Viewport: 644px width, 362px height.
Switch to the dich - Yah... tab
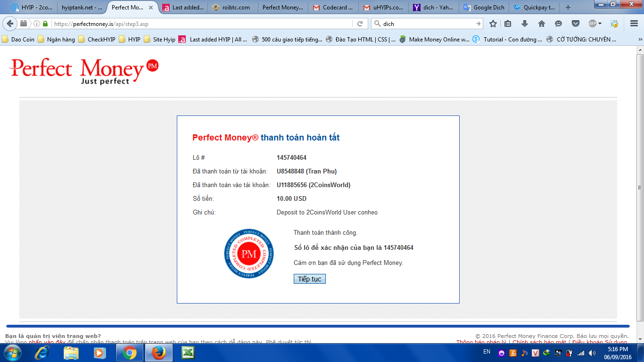tap(433, 8)
